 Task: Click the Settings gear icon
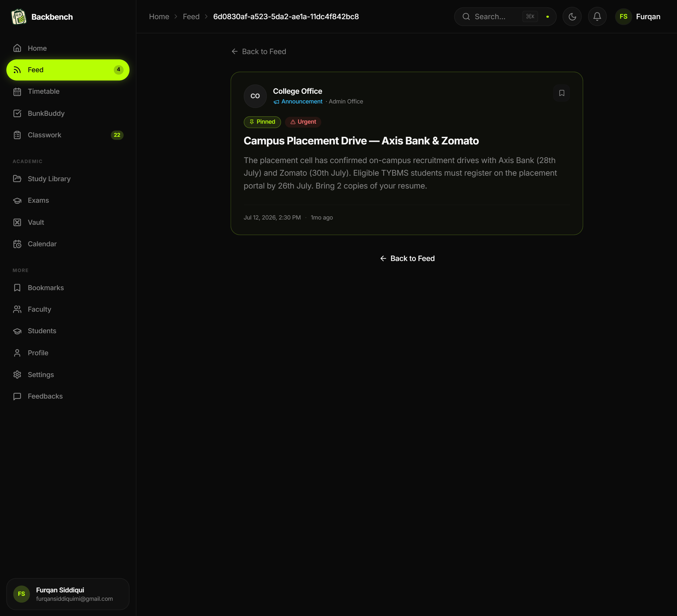pos(17,374)
